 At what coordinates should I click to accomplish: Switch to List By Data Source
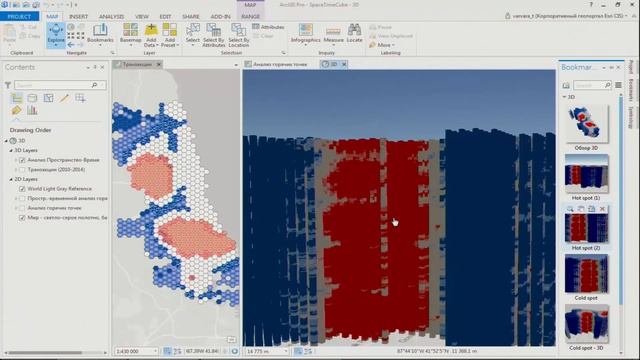pyautogui.click(x=32, y=98)
